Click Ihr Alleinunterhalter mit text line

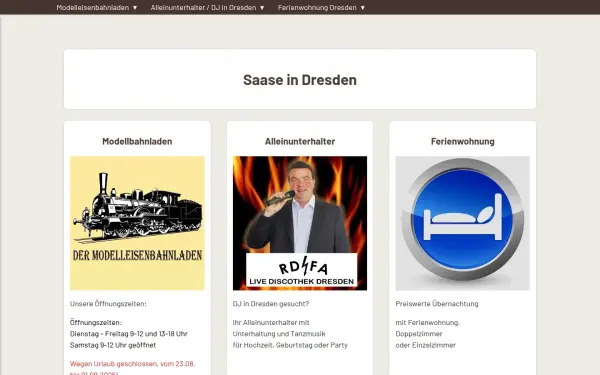click(x=271, y=323)
